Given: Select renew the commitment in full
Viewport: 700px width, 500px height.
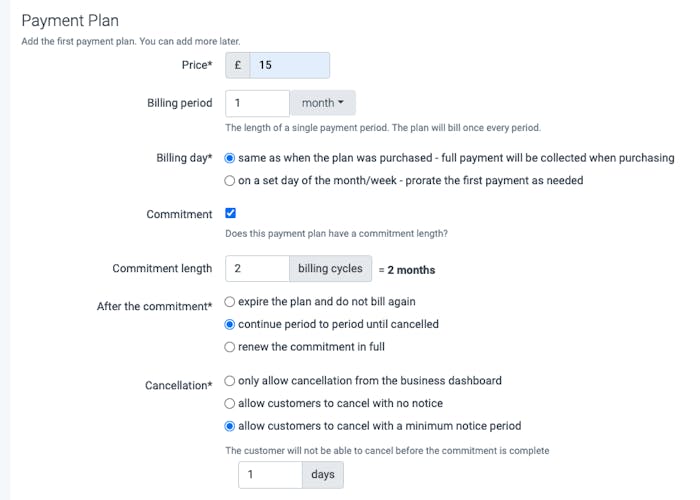Looking at the screenshot, I should pos(231,347).
